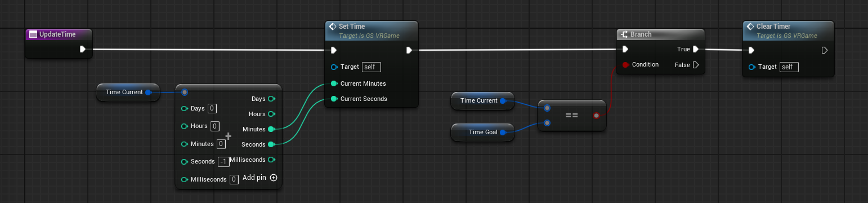Click the Set Time Target self field
This screenshot has width=868, height=203.
pyautogui.click(x=372, y=67)
